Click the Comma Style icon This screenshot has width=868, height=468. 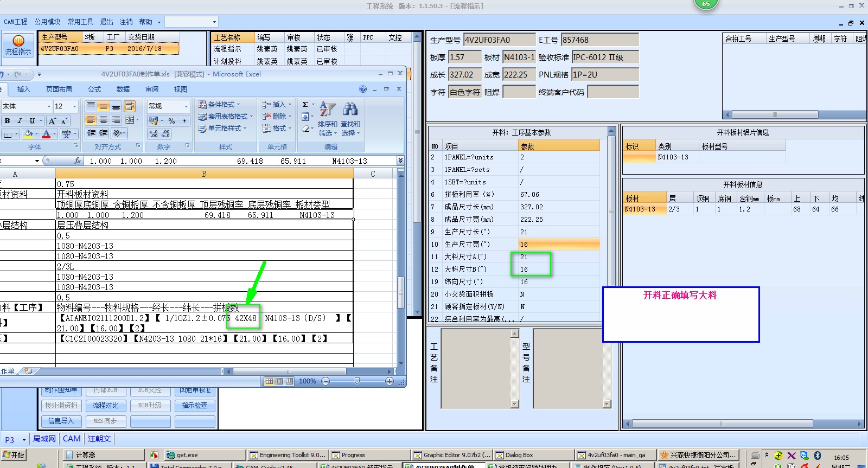(x=184, y=121)
